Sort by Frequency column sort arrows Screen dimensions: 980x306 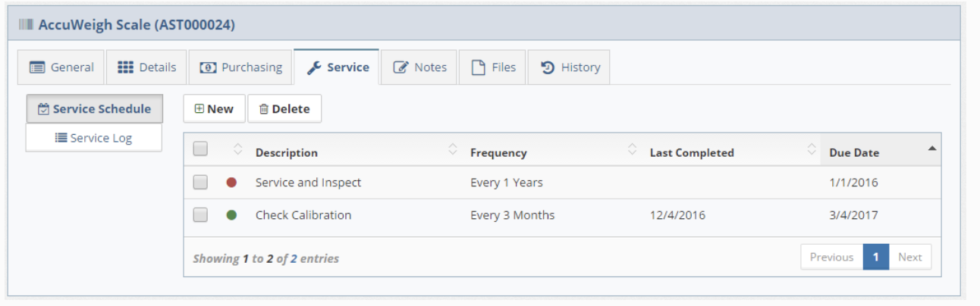(633, 150)
